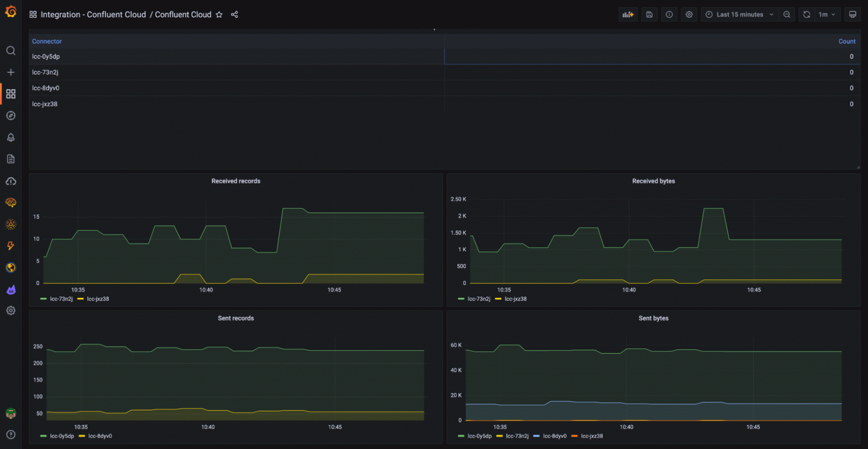This screenshot has height=449, width=868.
Task: Select the Confluent Cloud dashboard breadcrumb
Action: (183, 14)
